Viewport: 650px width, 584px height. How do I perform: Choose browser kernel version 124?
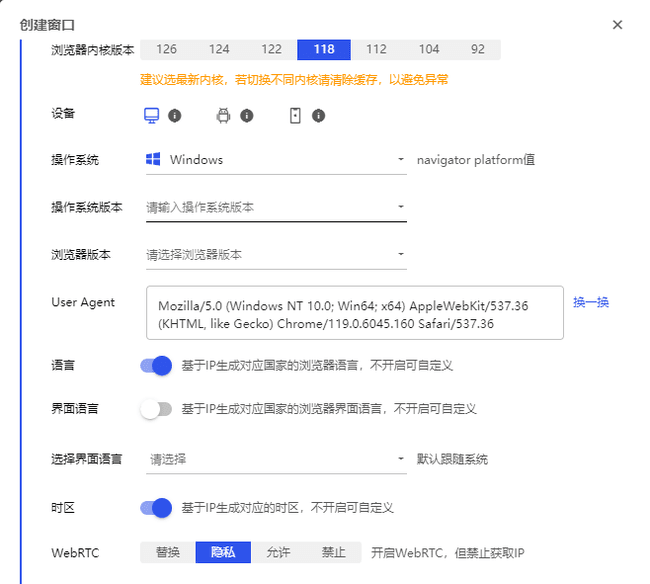219,49
